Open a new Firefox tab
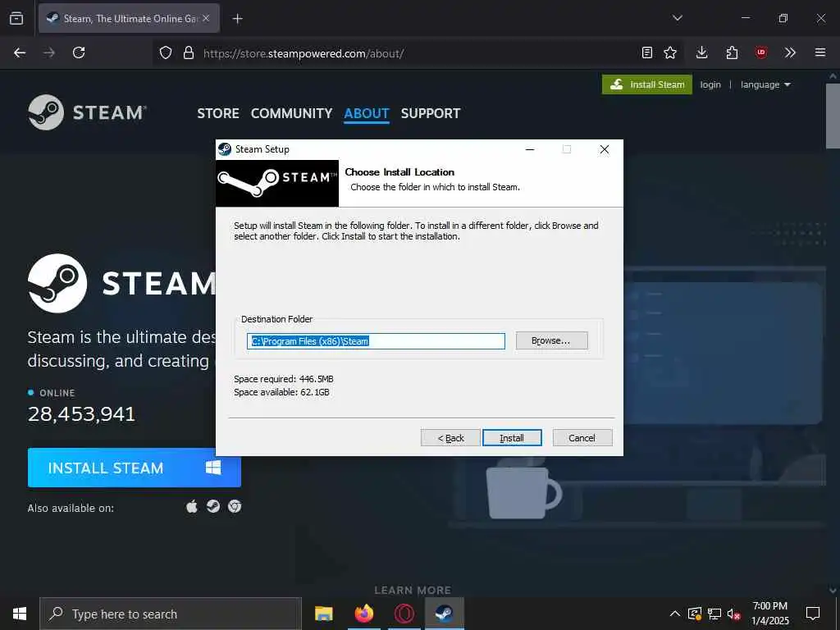 click(x=237, y=19)
